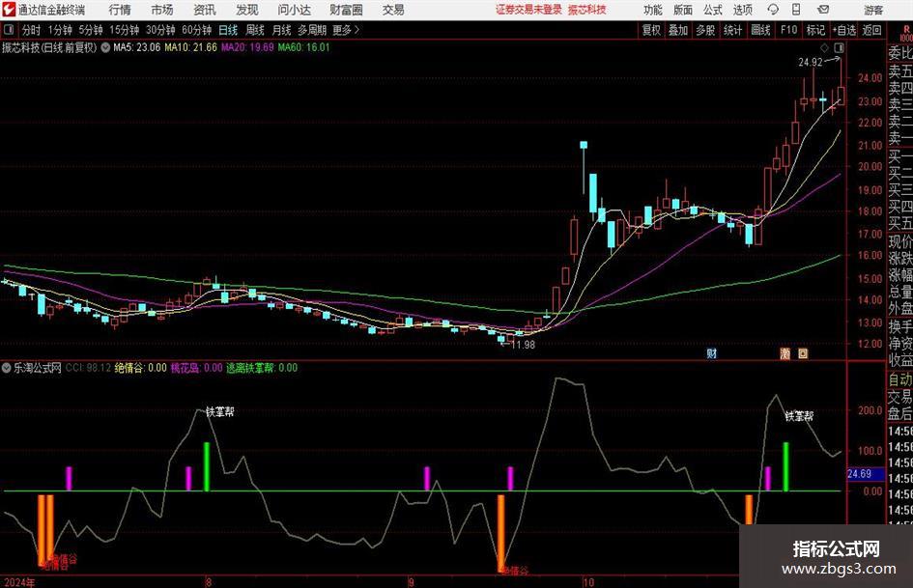Click the 10 month marker on time axis

588,582
